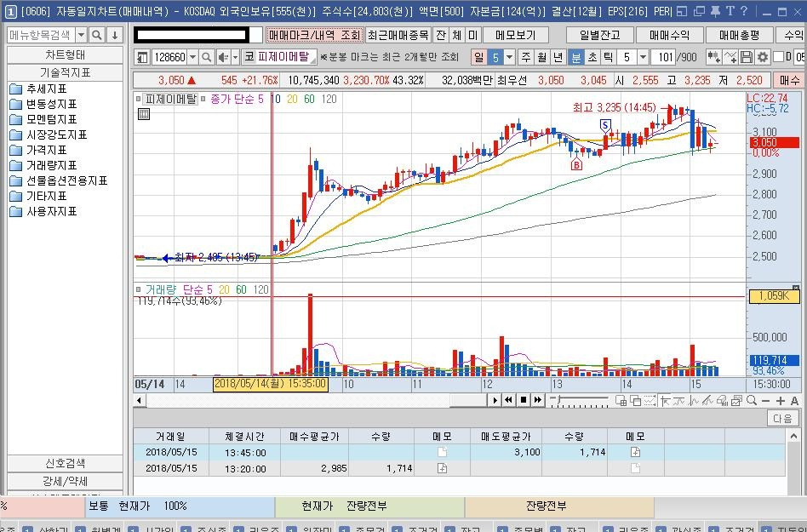Image resolution: width=807 pixels, height=532 pixels.
Task: Click the chart split grid icon
Action: click(x=621, y=400)
